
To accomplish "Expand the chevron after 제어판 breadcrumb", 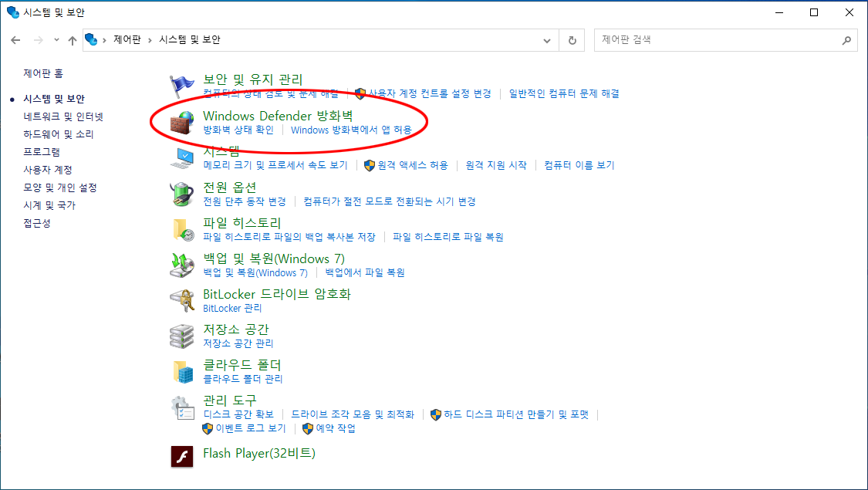I will [x=150, y=40].
